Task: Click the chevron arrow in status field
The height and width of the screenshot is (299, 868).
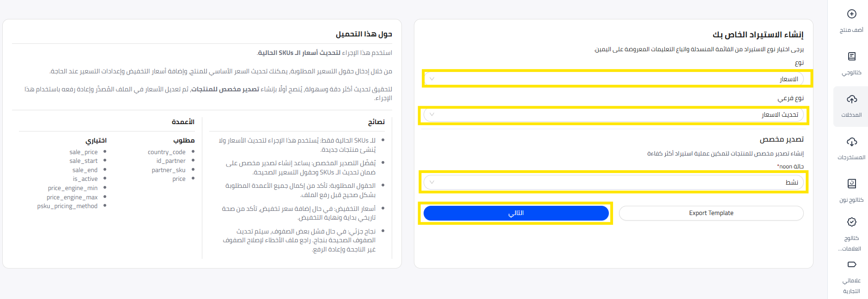Action: [432, 182]
